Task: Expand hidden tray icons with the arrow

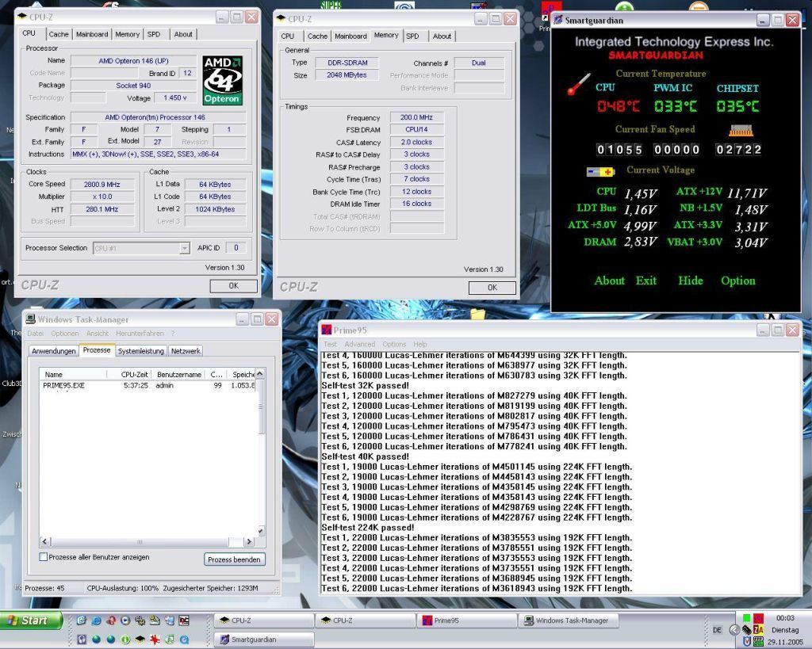Action: (734, 630)
